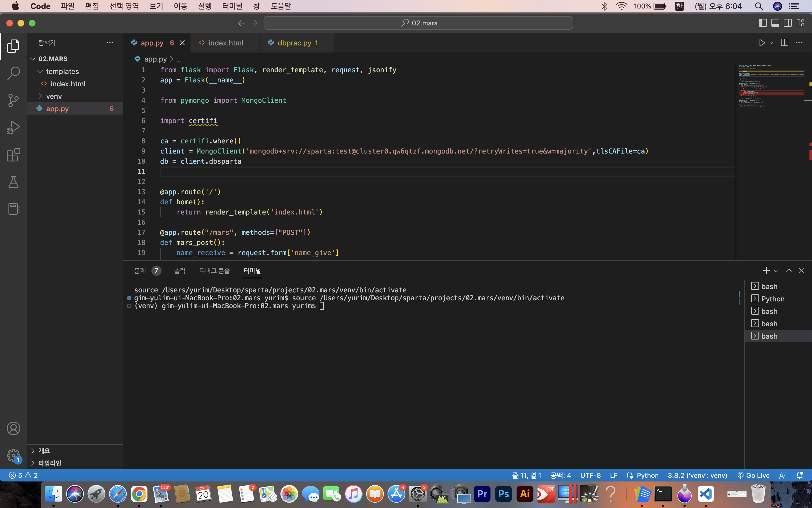The height and width of the screenshot is (508, 812).
Task: Open the notebook icon in activity bar
Action: point(14,209)
